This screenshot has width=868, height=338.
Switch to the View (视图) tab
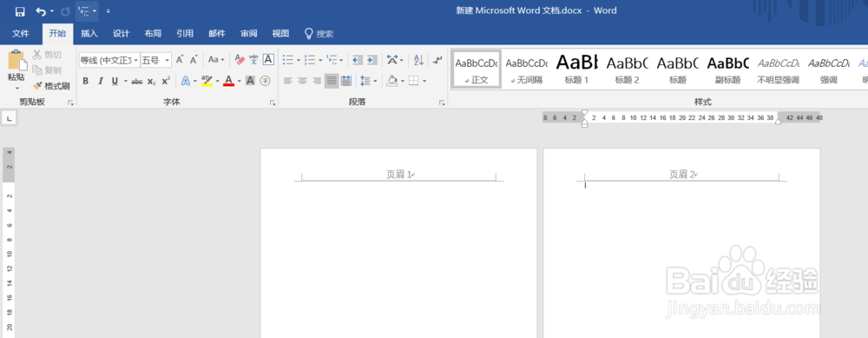tap(280, 34)
